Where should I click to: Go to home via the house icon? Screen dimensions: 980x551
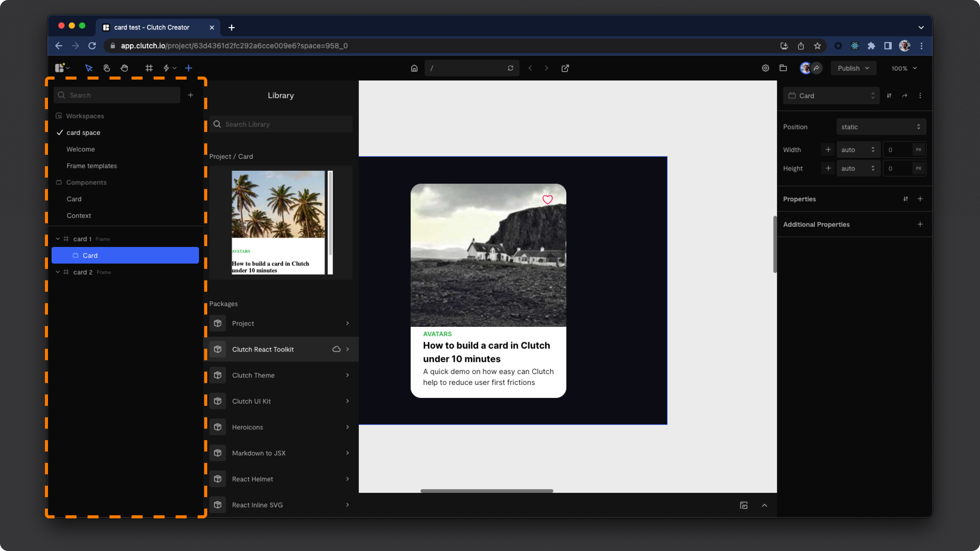pos(414,68)
